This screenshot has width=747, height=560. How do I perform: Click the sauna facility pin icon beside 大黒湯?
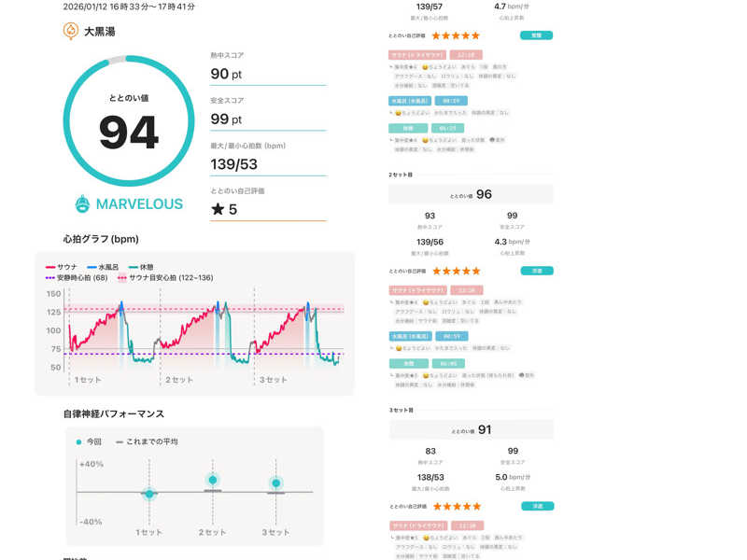point(70,31)
